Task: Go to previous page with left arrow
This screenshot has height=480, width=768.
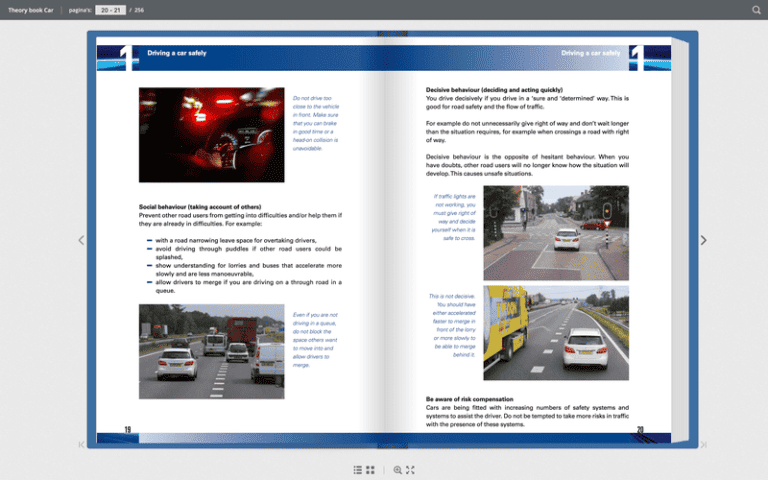Action: tap(81, 241)
